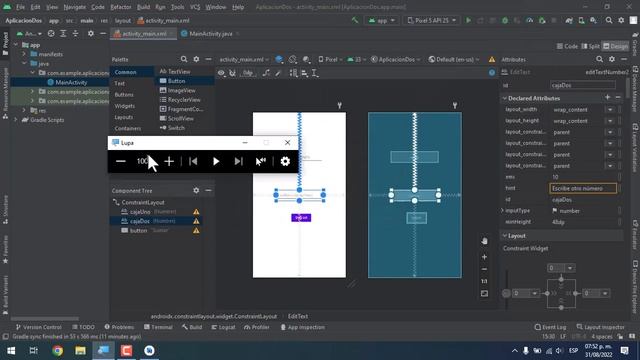This screenshot has width=640, height=360.
Task: Toggle the autoconnect magnet icon
Action: click(x=233, y=73)
